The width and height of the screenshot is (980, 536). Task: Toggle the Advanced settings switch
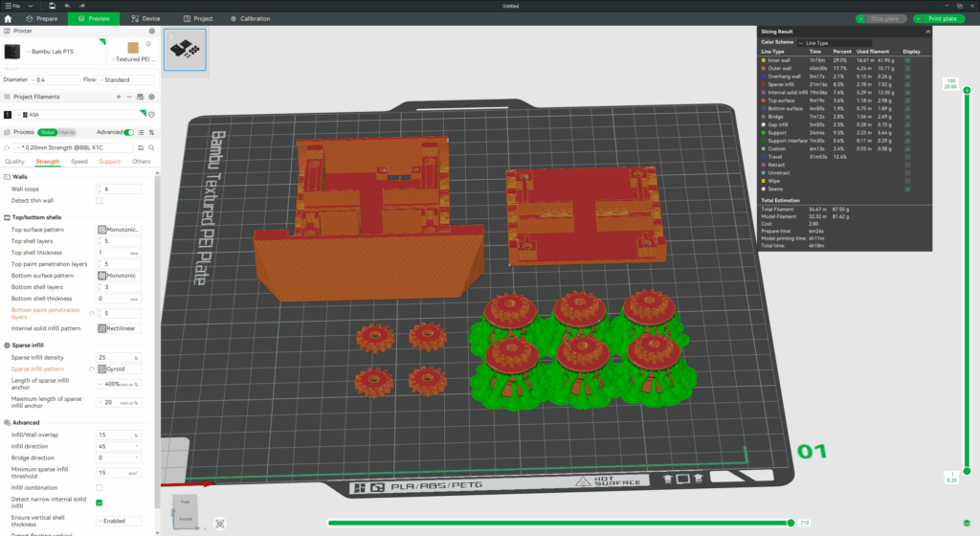click(x=128, y=132)
